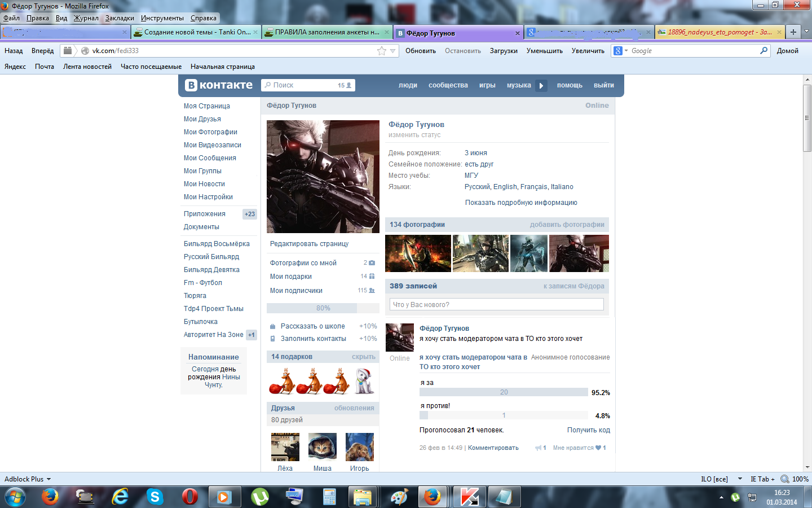
Task: Click the bookmark star in the address bar
Action: coord(382,51)
